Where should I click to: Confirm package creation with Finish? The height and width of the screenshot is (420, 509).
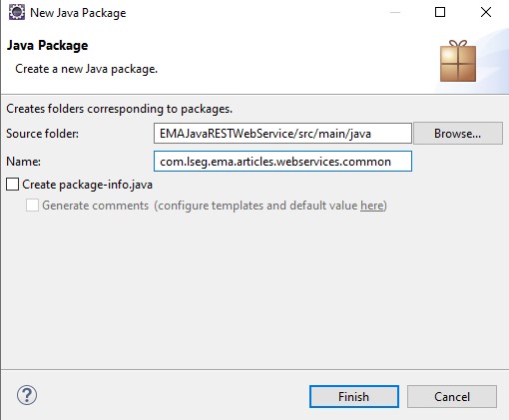[354, 396]
